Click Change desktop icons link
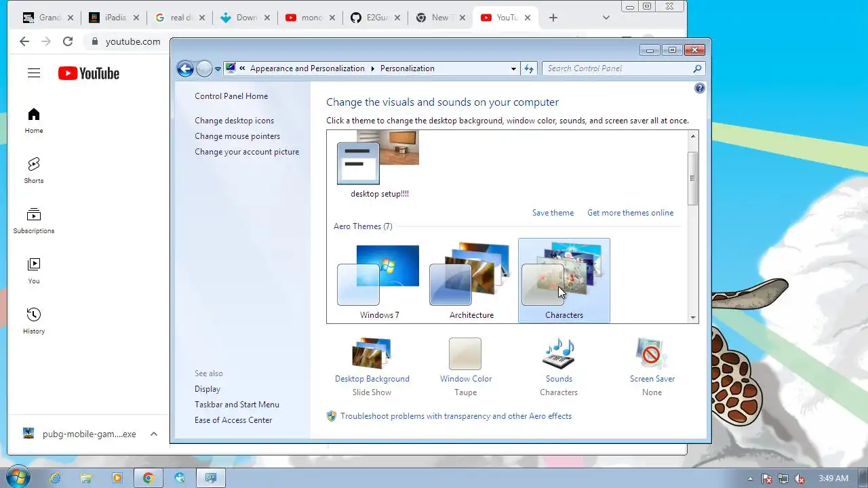 [235, 121]
